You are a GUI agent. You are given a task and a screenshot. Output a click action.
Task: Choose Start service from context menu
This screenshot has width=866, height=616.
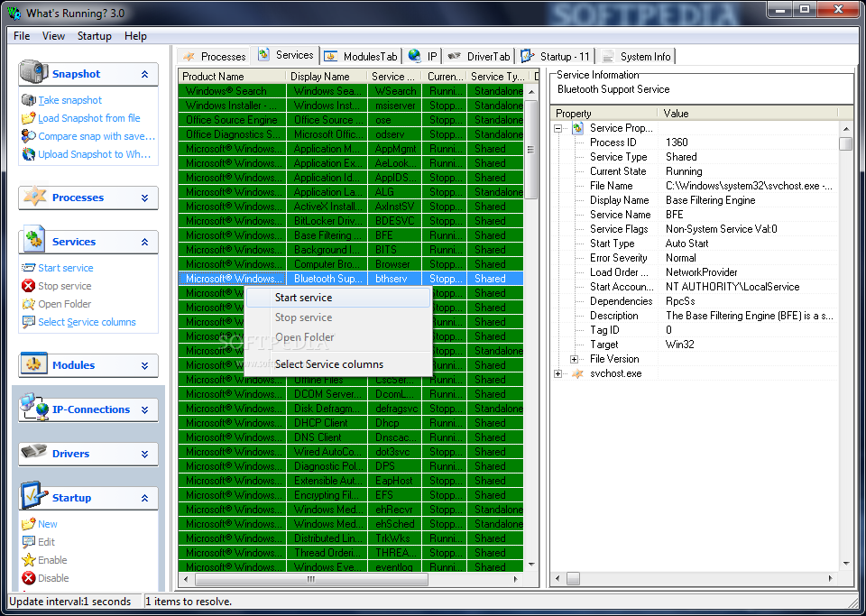tap(338, 298)
